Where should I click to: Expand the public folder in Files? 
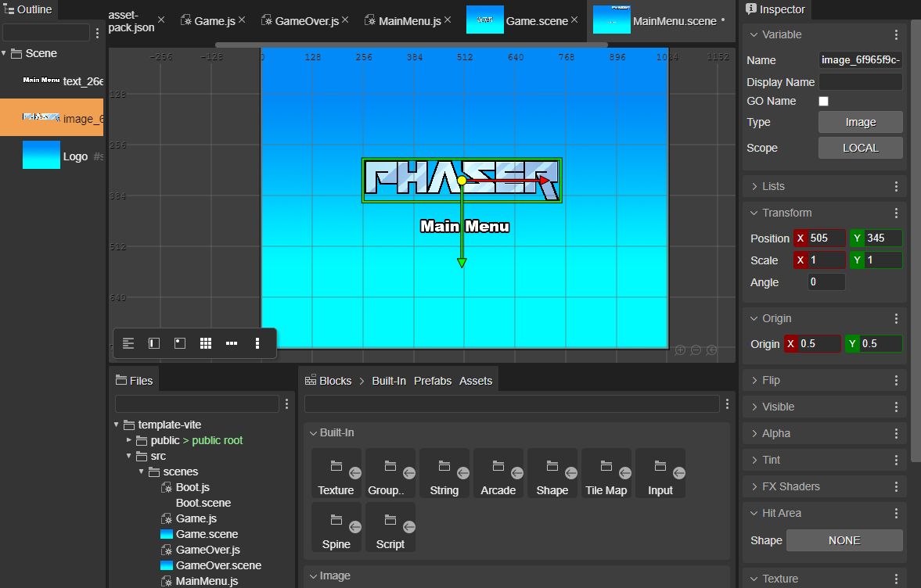click(128, 440)
